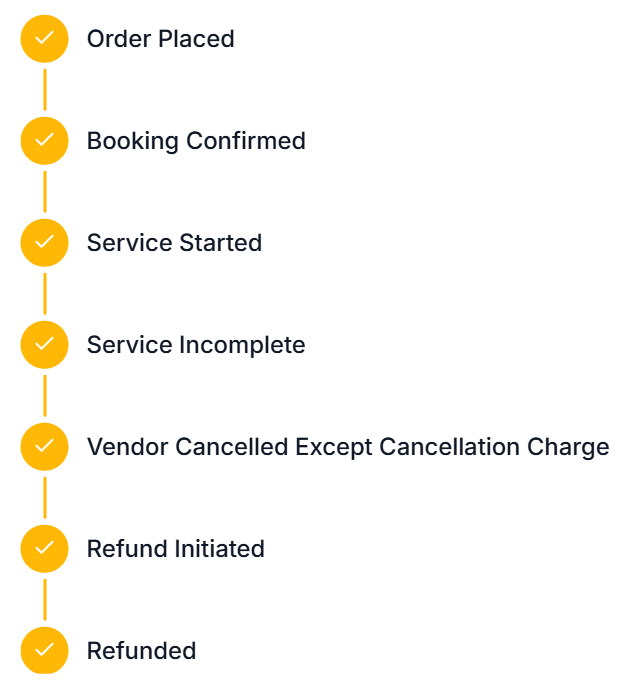Select the Vendor Cancelled step checkmark icon
This screenshot has height=692, width=627.
pos(44,447)
